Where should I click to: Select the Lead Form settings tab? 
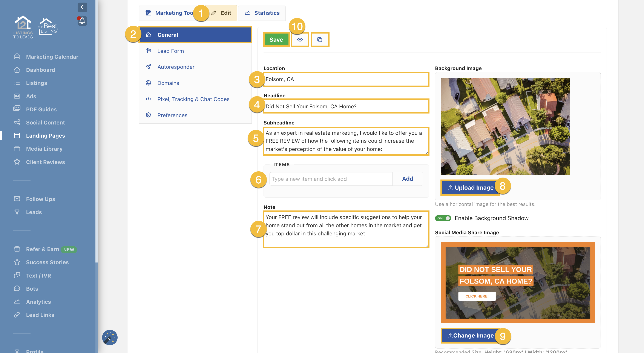click(171, 51)
